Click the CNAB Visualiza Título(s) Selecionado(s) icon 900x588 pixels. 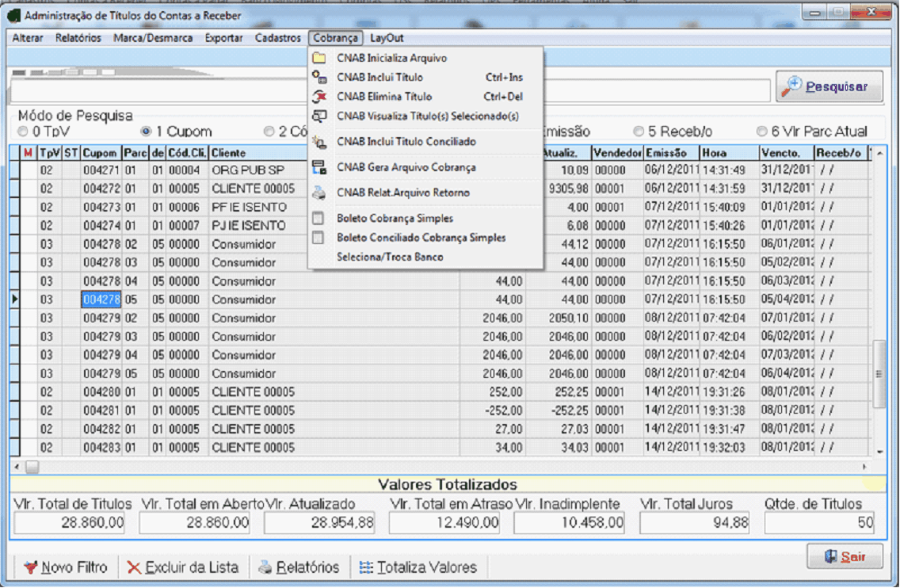[319, 116]
